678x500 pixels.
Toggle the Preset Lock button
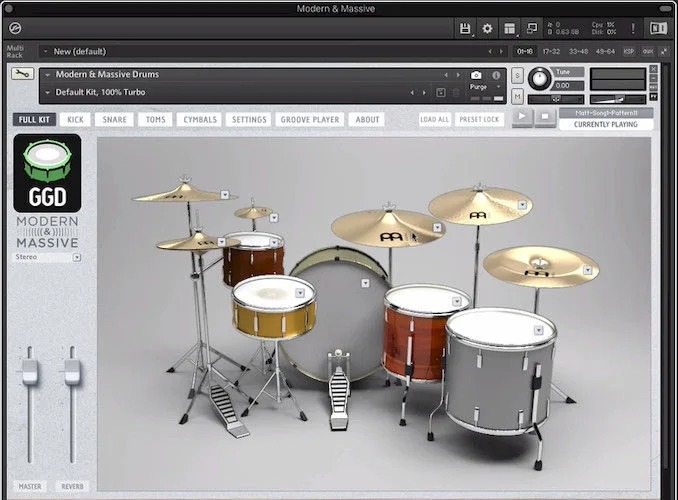[479, 120]
